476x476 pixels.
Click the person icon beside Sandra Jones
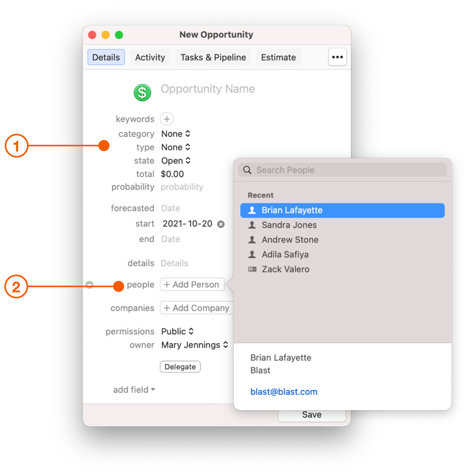click(252, 225)
